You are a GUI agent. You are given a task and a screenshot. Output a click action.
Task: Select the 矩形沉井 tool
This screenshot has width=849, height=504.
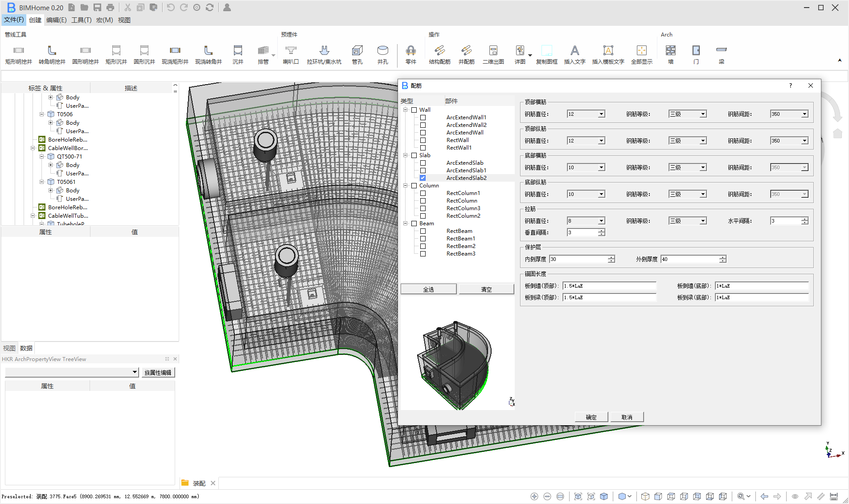pos(116,55)
